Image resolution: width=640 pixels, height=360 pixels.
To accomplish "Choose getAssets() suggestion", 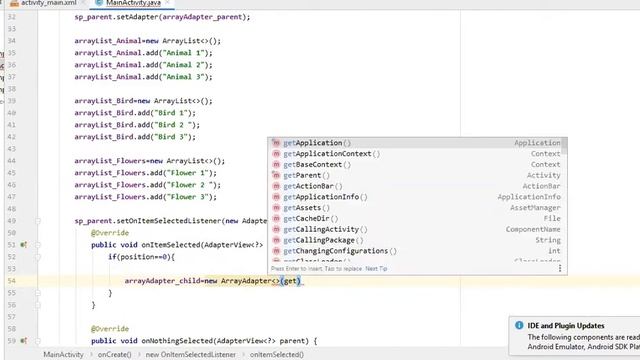I will coord(416,208).
